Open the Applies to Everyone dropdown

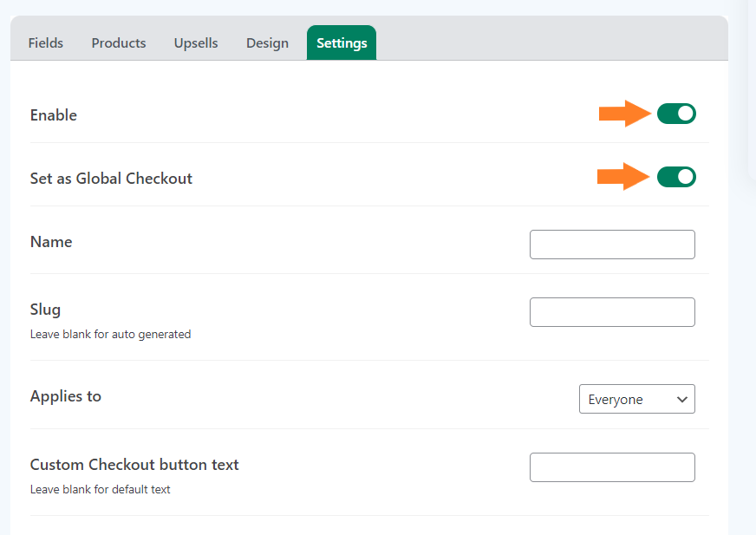point(637,399)
